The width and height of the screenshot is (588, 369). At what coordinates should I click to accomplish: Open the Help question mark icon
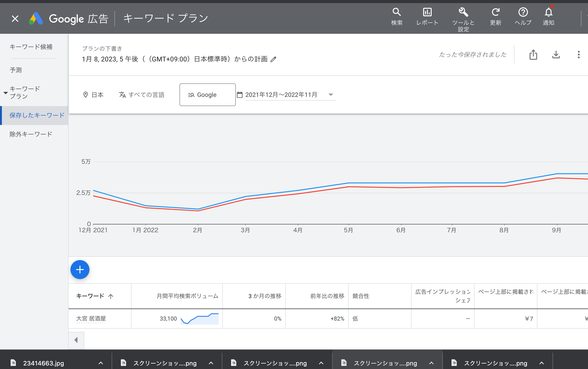point(523,12)
